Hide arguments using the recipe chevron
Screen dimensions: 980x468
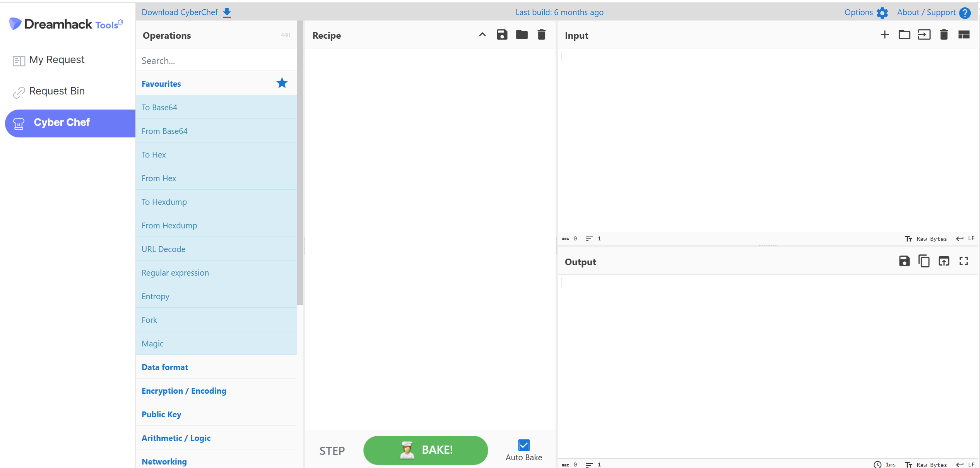click(482, 35)
